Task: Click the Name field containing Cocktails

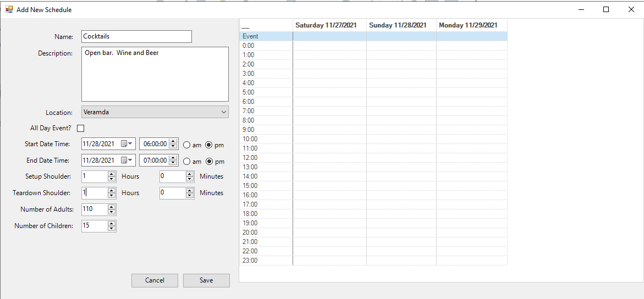Action: click(136, 36)
